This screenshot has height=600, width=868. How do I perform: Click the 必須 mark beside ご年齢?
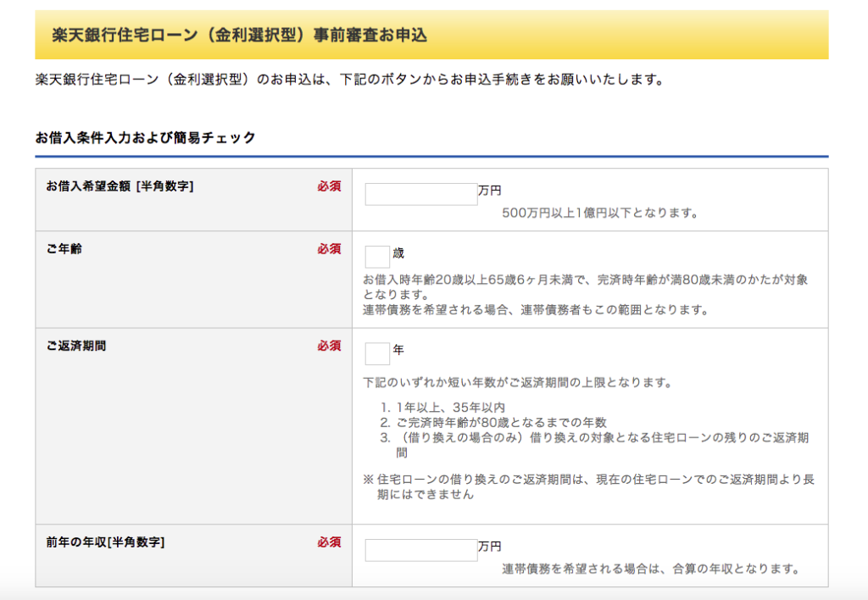[x=329, y=249]
